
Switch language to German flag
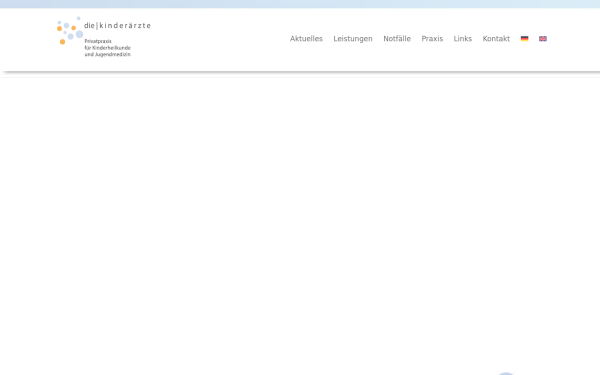(x=524, y=39)
